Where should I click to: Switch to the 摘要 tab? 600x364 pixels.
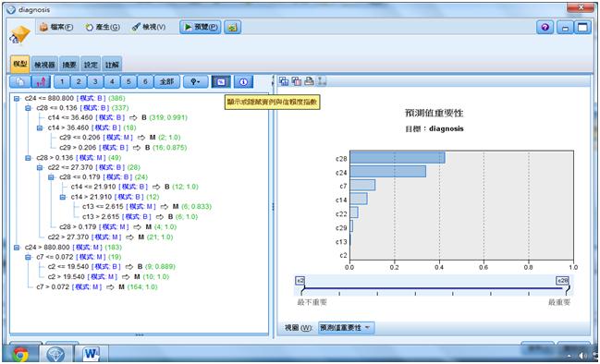tap(69, 65)
